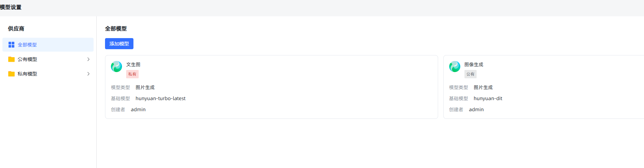Click the 公有 tag on 图像生成
The image size is (644, 168).
[470, 74]
